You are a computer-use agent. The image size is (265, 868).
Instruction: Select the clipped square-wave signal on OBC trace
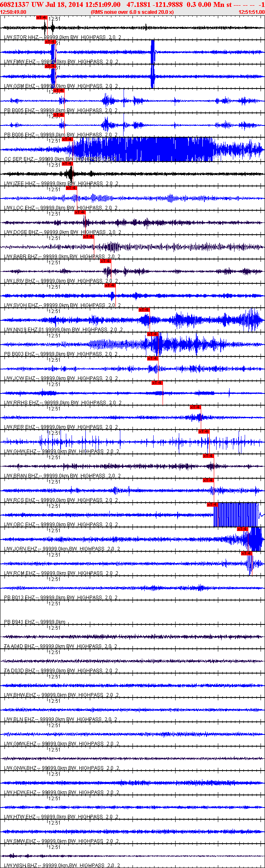click(x=238, y=515)
